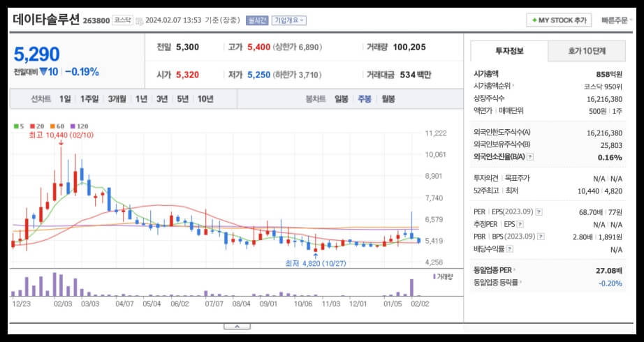Click 고가 value 5,400
Viewport: 644px width, 342px height.
click(x=258, y=47)
